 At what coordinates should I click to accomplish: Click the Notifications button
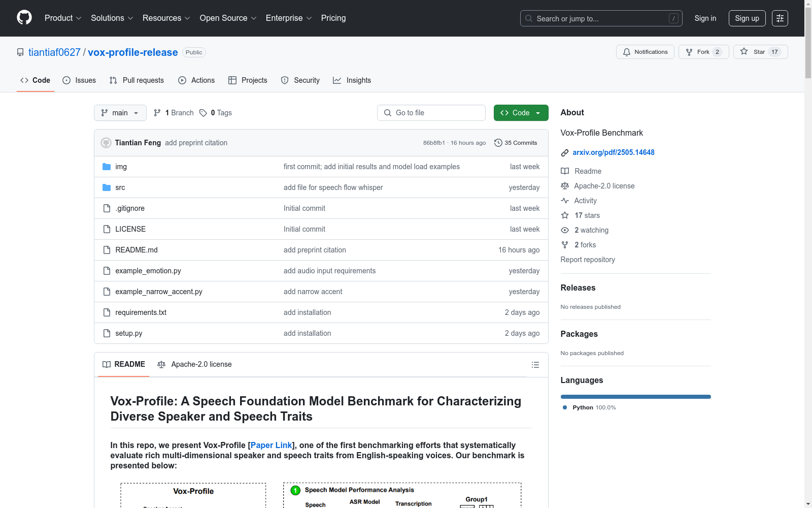[645, 52]
